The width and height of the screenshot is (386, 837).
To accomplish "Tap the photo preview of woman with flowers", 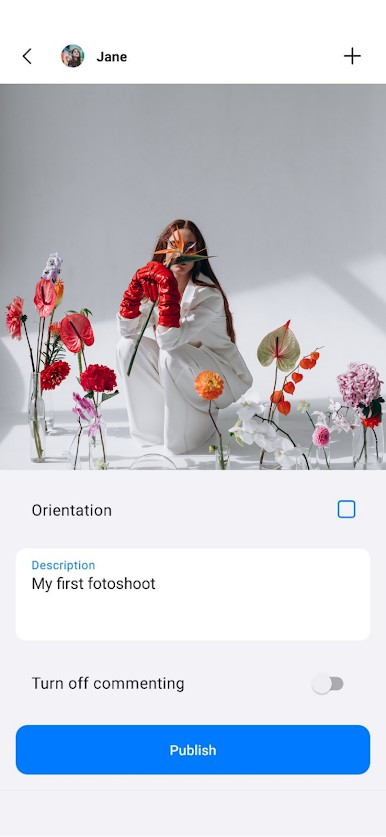I will [x=193, y=277].
